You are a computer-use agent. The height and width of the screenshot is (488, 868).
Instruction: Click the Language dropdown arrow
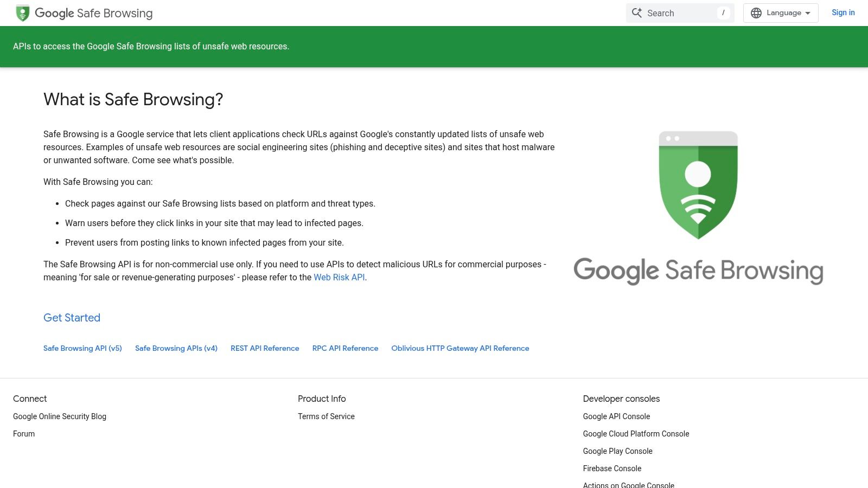coord(808,13)
